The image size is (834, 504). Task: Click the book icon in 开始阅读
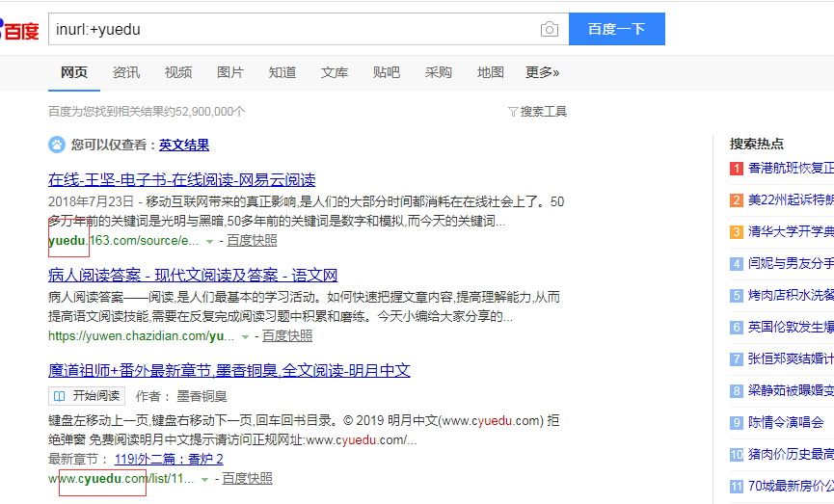point(60,396)
